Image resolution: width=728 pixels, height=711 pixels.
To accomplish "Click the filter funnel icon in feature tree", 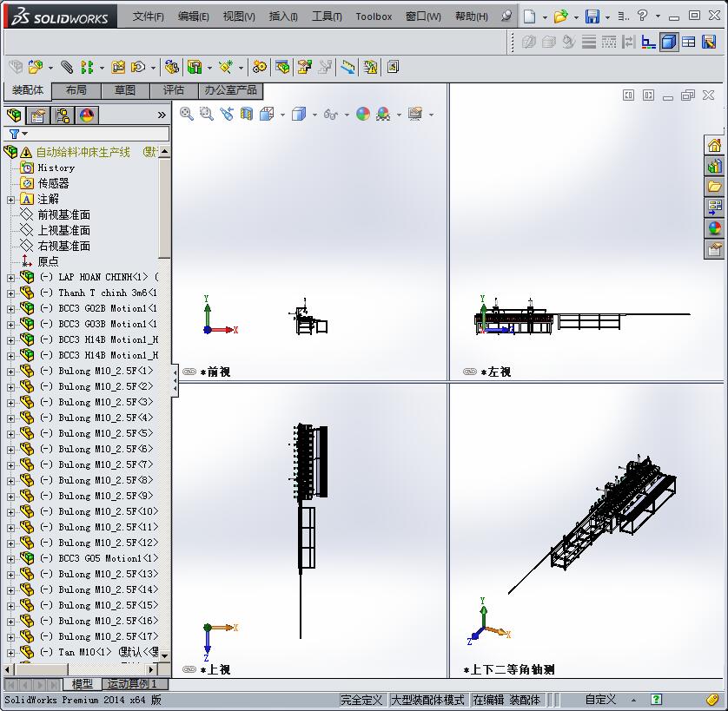I will coord(14,134).
